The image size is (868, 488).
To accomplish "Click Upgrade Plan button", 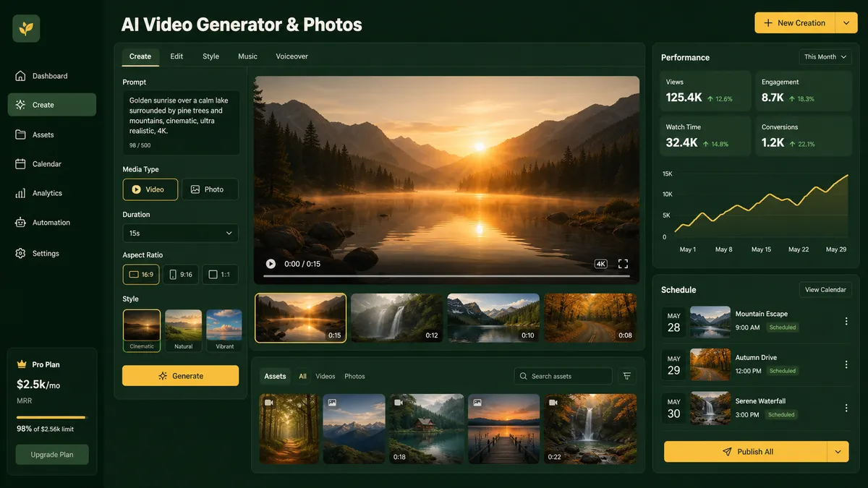I will (x=52, y=455).
